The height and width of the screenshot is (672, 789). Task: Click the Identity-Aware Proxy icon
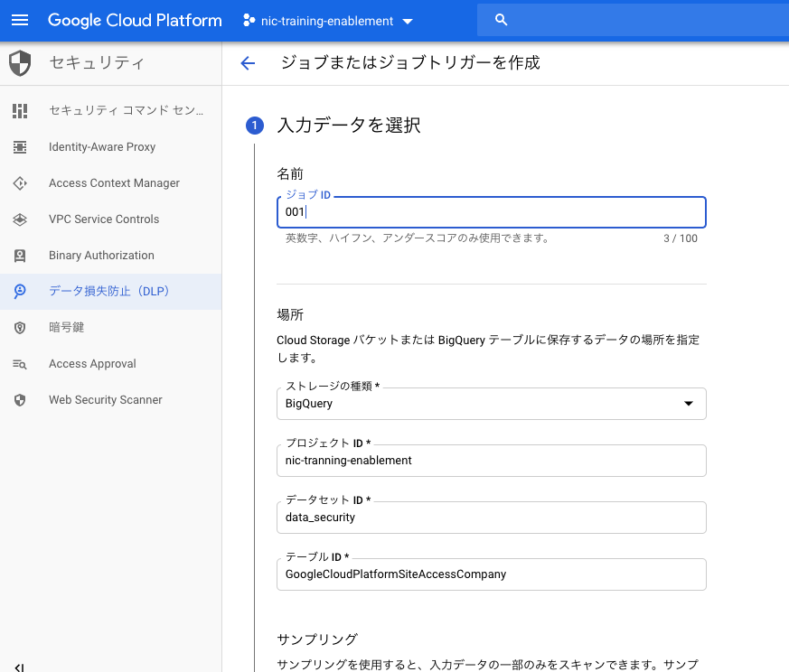pyautogui.click(x=20, y=147)
